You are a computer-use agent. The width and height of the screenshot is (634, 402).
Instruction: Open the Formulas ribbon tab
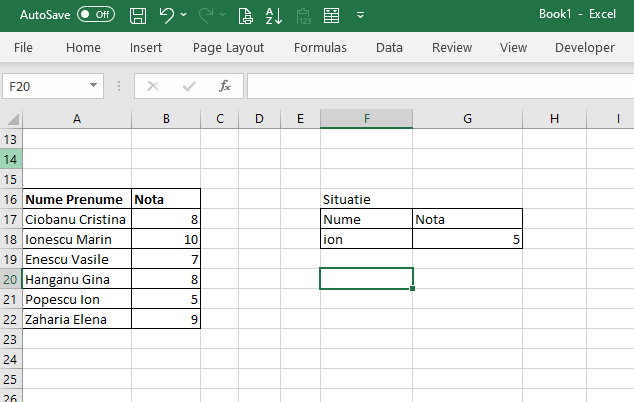pyautogui.click(x=320, y=47)
